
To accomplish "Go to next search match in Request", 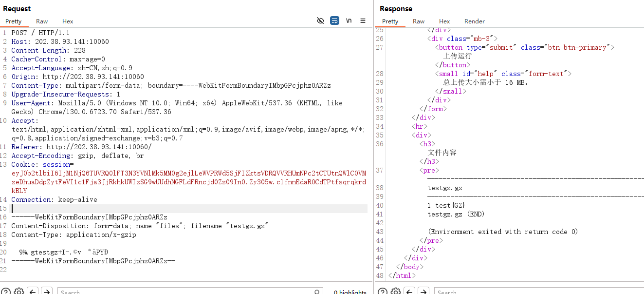I will pyautogui.click(x=46, y=292).
